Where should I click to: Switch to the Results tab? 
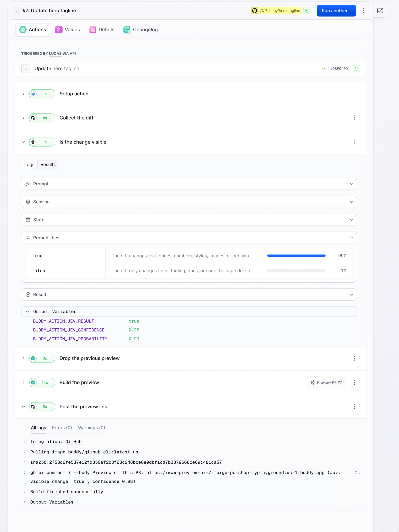point(48,165)
